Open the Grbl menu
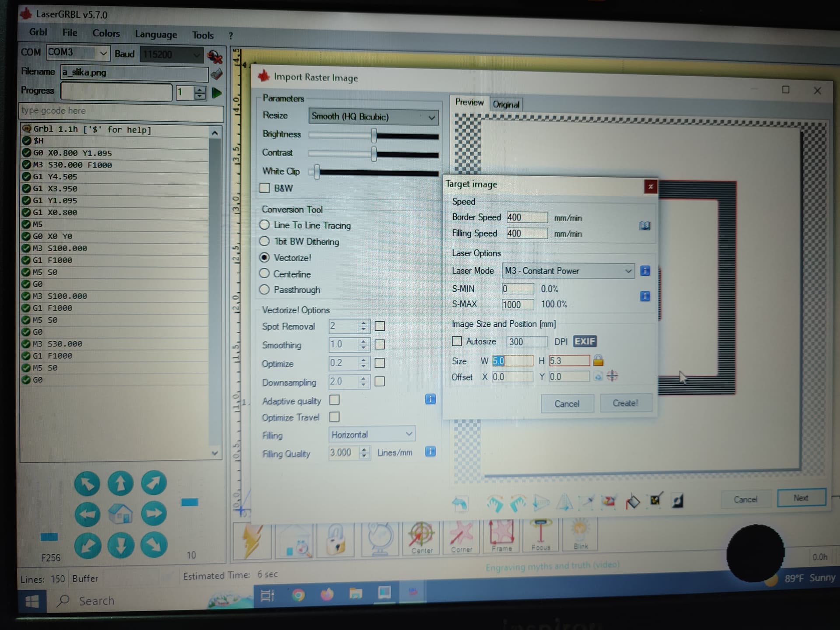Screen dimensions: 840x630 pos(38,32)
